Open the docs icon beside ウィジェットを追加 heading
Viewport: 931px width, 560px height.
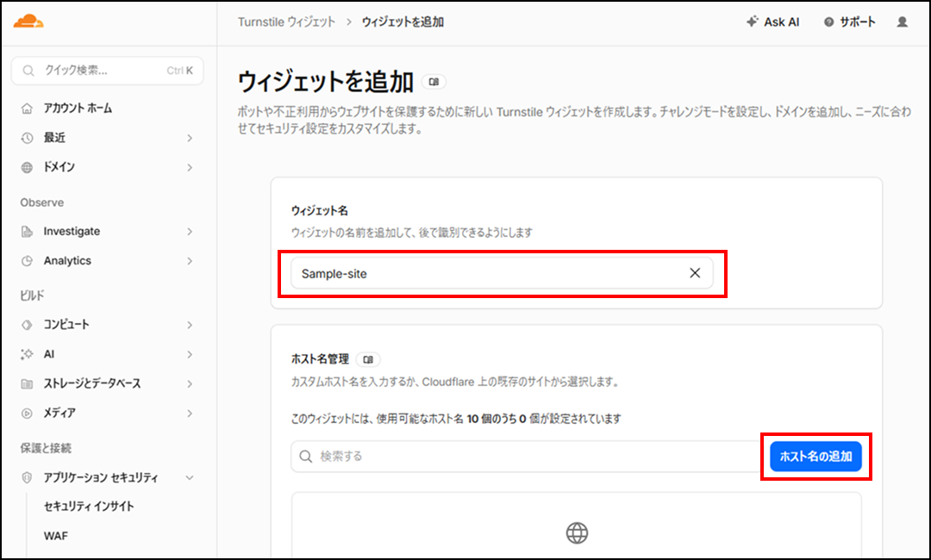pyautogui.click(x=434, y=82)
